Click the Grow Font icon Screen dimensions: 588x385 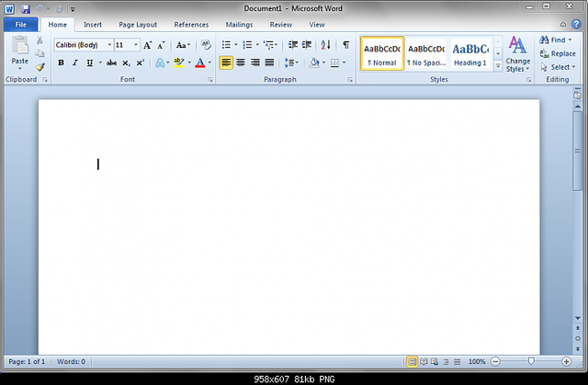click(147, 45)
